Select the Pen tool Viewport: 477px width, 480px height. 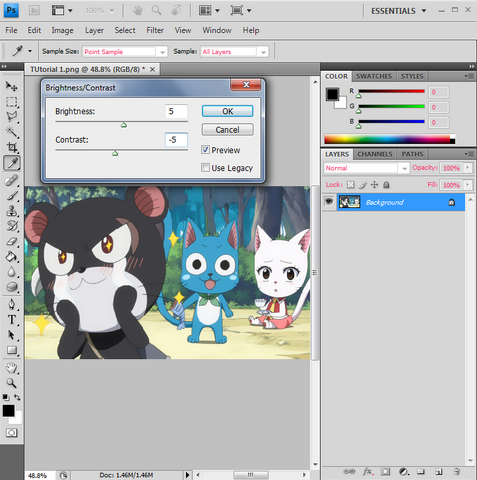(x=11, y=304)
